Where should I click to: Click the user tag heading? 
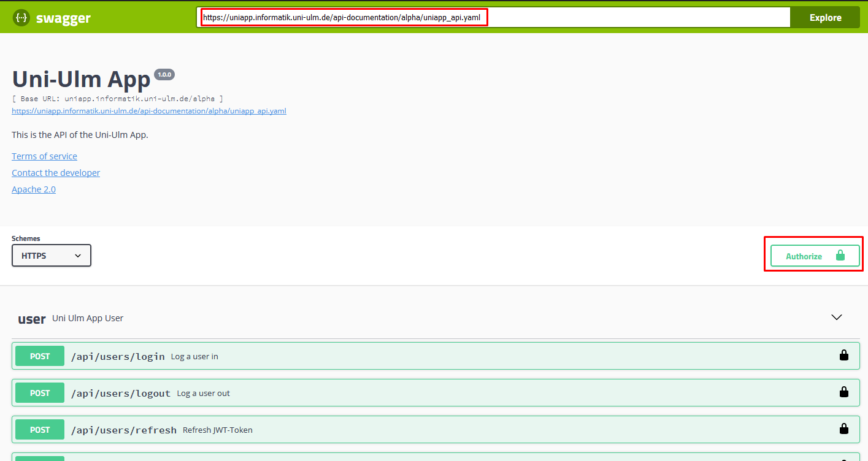pos(32,319)
